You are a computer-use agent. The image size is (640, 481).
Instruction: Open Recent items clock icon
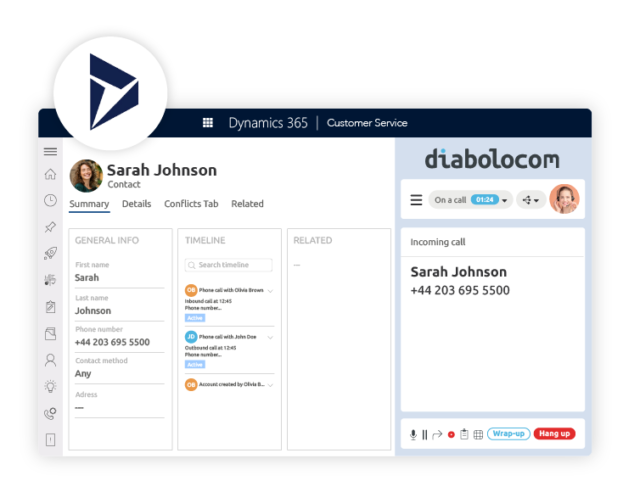tap(50, 200)
